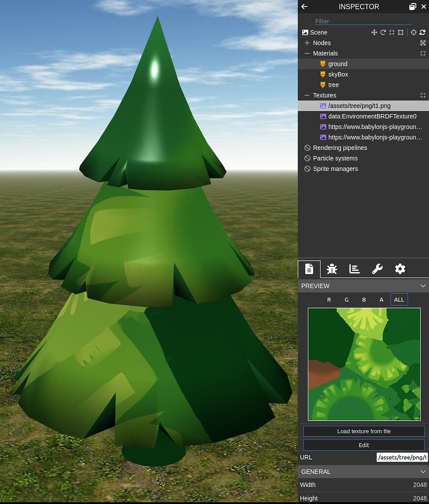
Task: Expand the Nodes tree item
Action: point(307,43)
